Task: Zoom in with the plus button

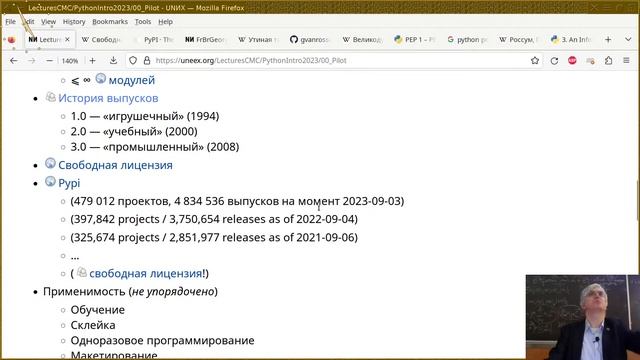Action: [x=92, y=60]
